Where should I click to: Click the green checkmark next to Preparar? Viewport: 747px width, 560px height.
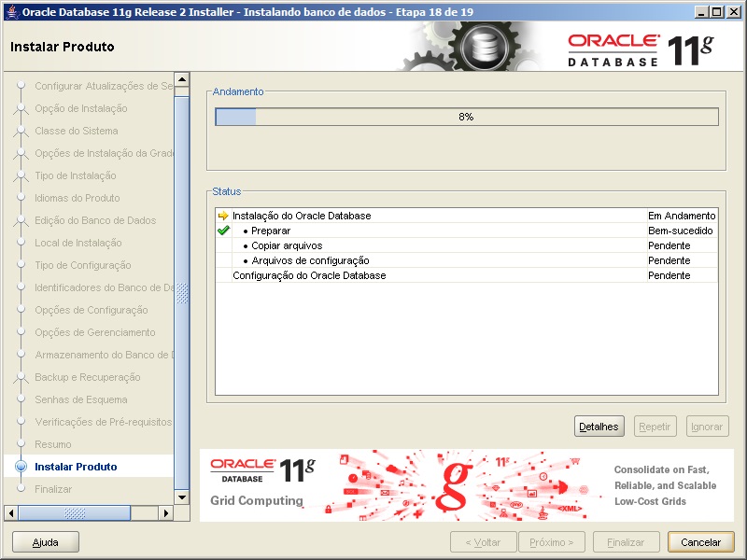point(223,231)
